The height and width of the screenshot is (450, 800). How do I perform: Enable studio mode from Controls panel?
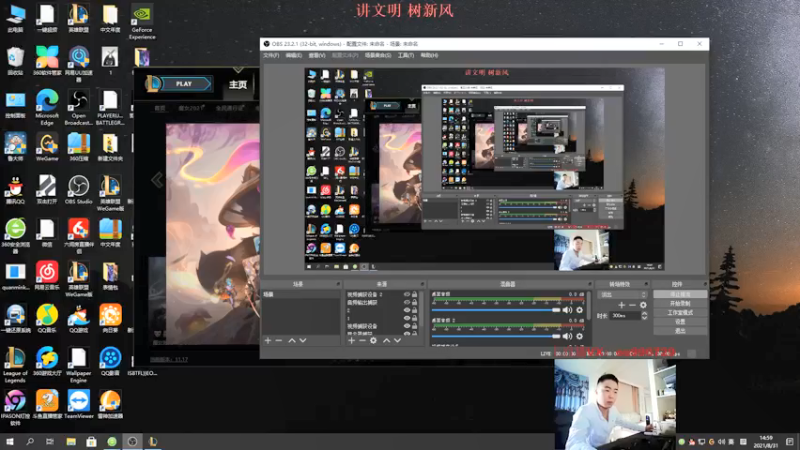click(680, 313)
